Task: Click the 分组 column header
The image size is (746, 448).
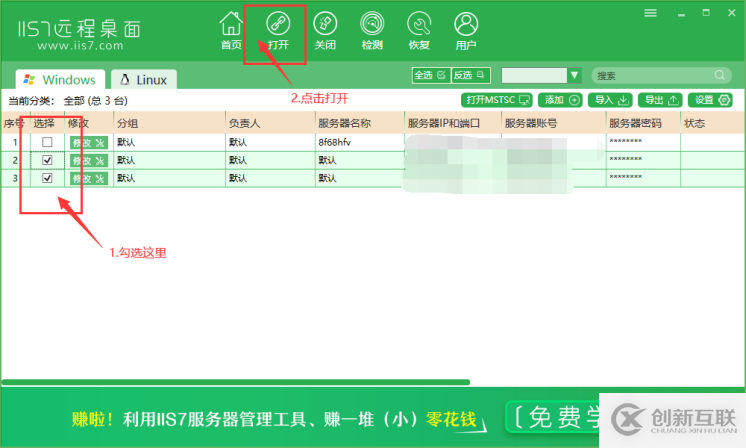Action: coord(169,123)
